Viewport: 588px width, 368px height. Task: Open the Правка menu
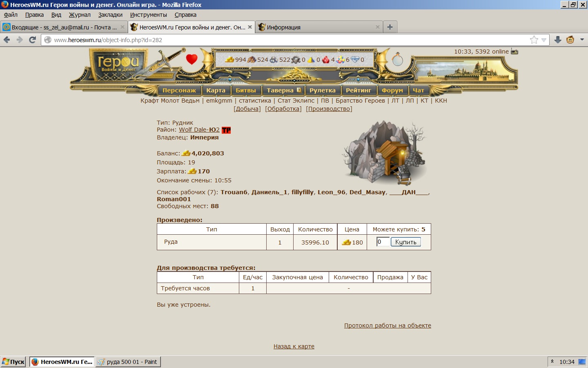pos(34,15)
